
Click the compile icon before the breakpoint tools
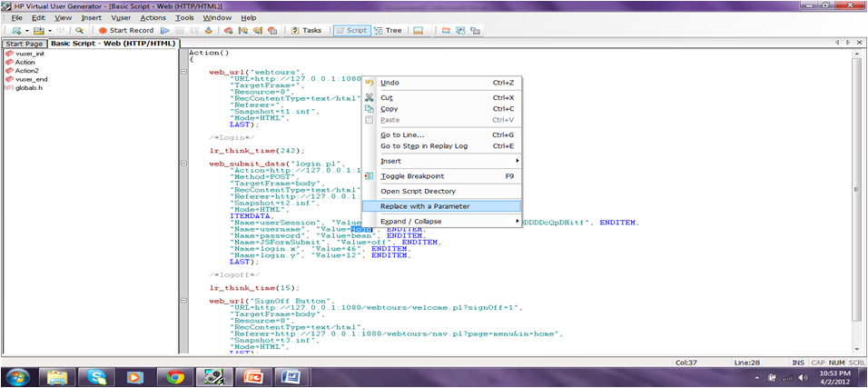click(208, 31)
